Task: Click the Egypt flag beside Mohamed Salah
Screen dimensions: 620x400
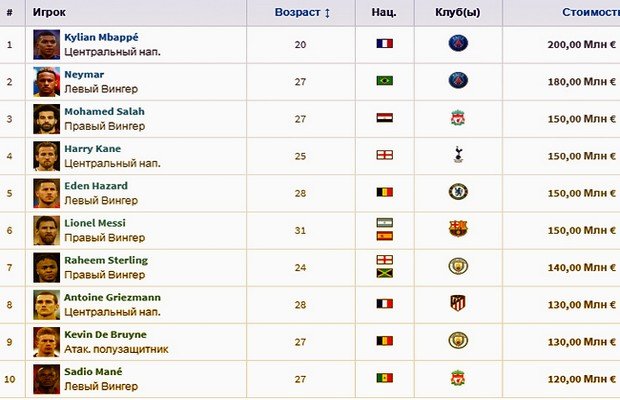Action: point(385,118)
